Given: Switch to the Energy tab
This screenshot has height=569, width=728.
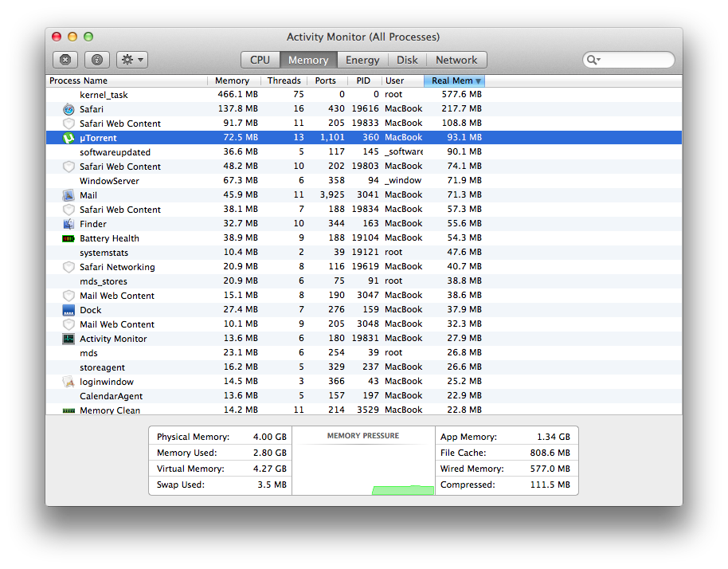Looking at the screenshot, I should (362, 60).
